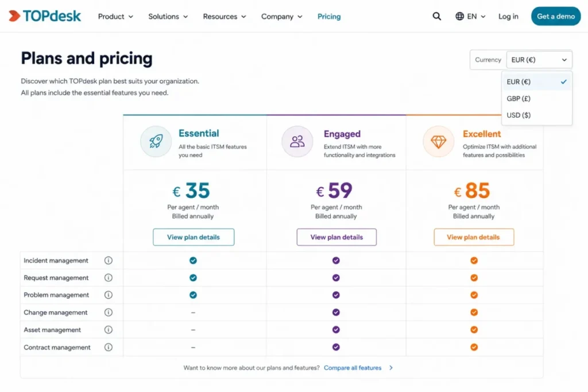Click the Change management label
This screenshot has height=392, width=588.
(56, 312)
